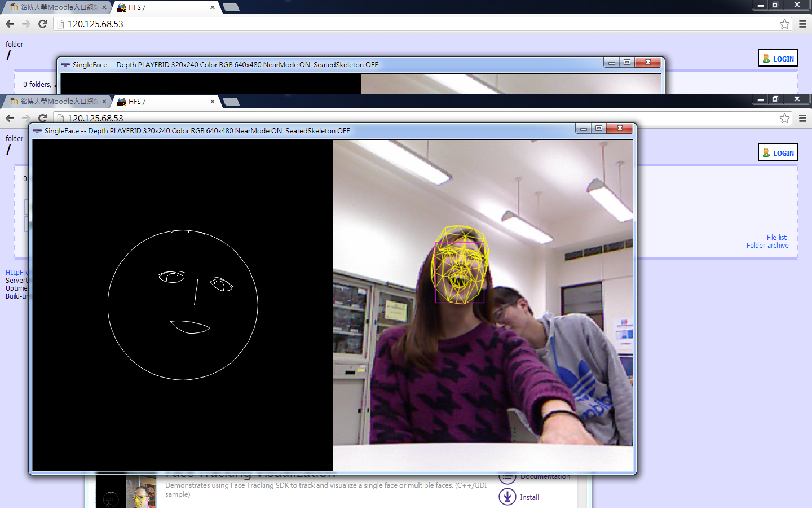
Task: Maximize the front SingleFace window
Action: pos(599,129)
